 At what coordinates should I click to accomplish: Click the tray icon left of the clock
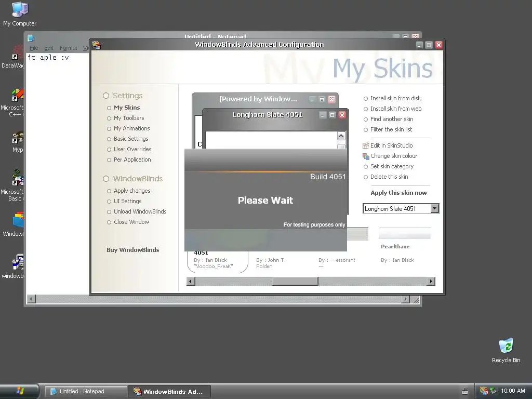[494, 391]
